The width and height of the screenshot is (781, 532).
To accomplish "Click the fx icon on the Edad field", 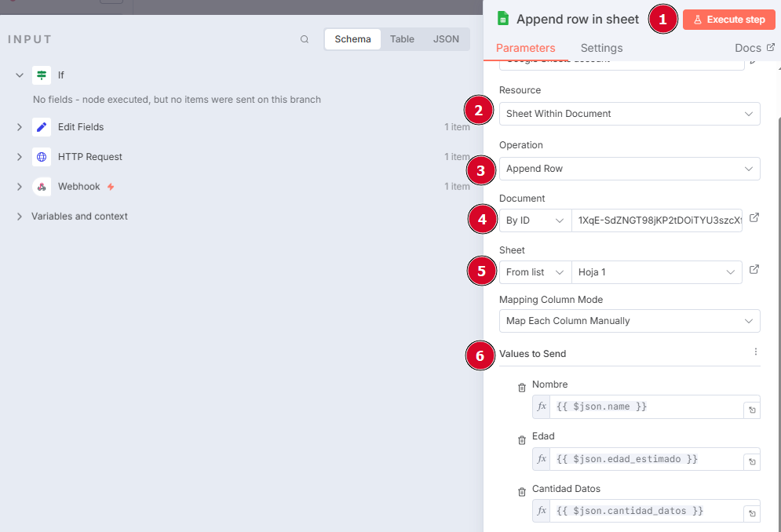I will 542,459.
